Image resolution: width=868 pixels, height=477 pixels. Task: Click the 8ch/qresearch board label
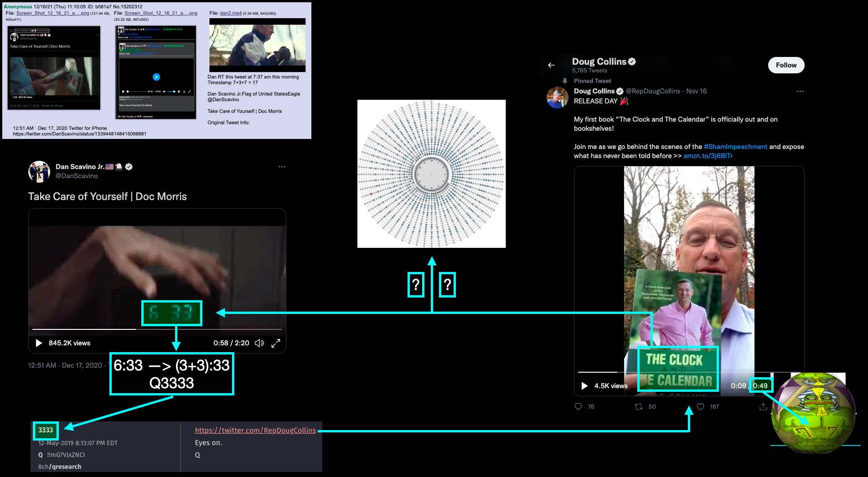(60, 467)
